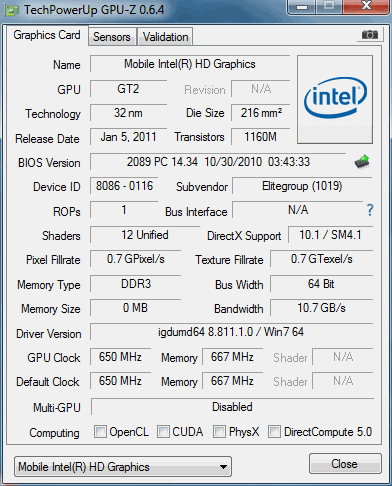This screenshot has height=486, width=392.
Task: Close the window with the X button
Action: [x=367, y=7]
